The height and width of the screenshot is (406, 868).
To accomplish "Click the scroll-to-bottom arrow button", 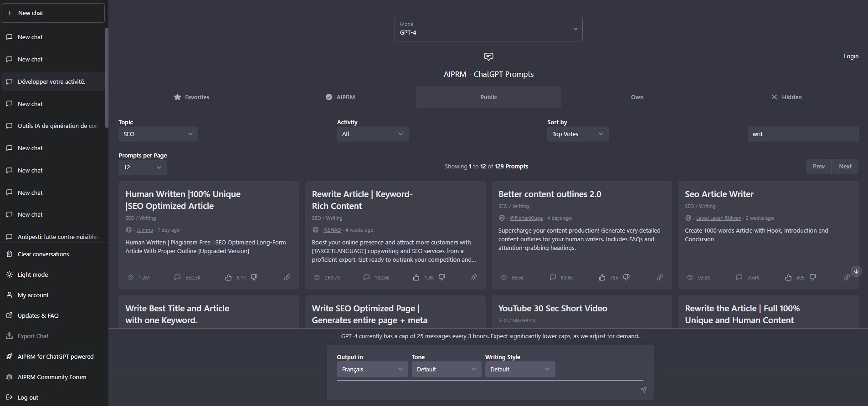I will [856, 271].
